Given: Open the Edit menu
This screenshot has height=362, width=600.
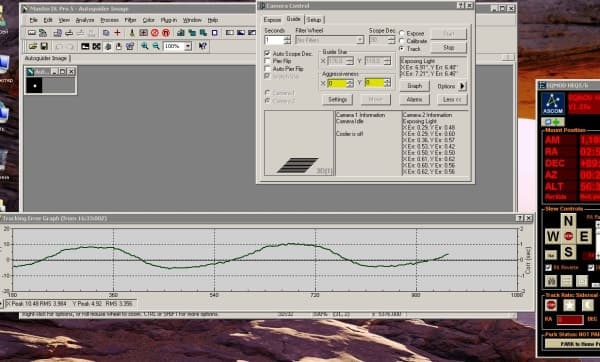Looking at the screenshot, I should pyautogui.click(x=48, y=20).
